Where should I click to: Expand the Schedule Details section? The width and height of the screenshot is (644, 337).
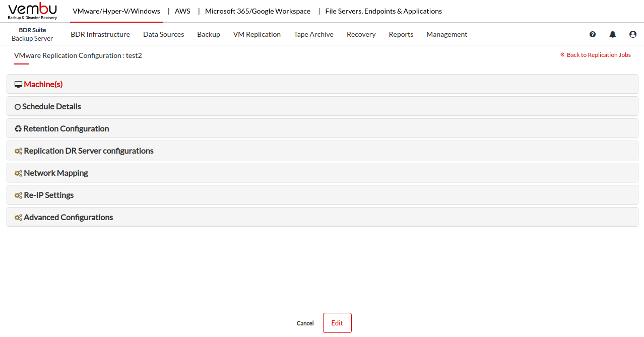point(323,106)
